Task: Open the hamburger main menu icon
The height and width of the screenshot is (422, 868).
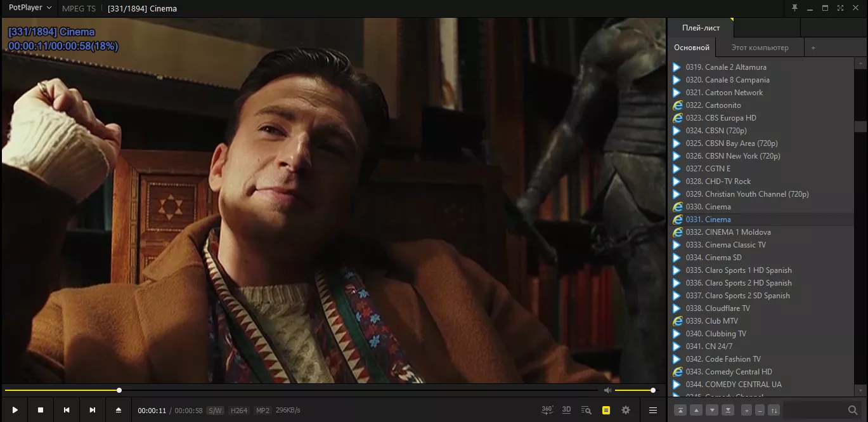Action: click(x=653, y=411)
